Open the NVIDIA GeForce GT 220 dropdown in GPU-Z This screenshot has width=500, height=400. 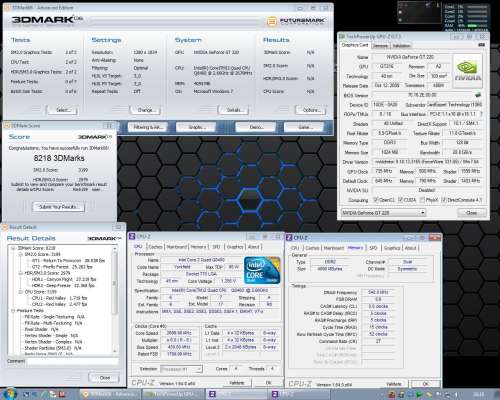tap(383, 213)
